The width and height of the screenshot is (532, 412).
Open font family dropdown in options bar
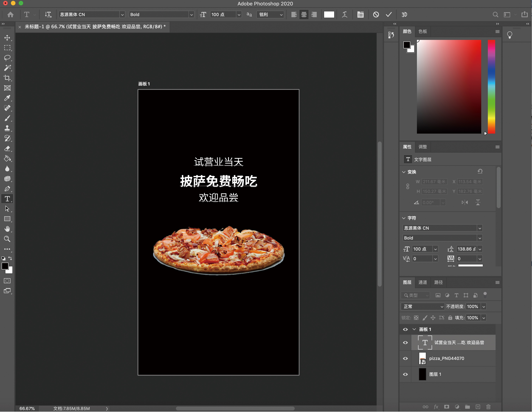click(x=122, y=15)
